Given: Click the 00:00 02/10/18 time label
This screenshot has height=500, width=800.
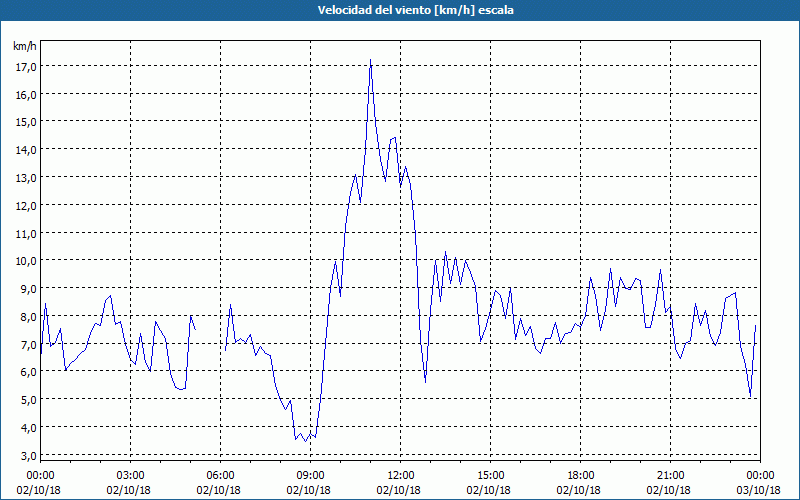Looking at the screenshot, I should (39, 483).
